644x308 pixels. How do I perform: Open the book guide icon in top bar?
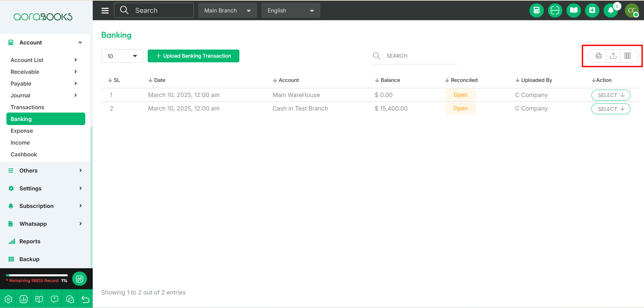tap(574, 10)
